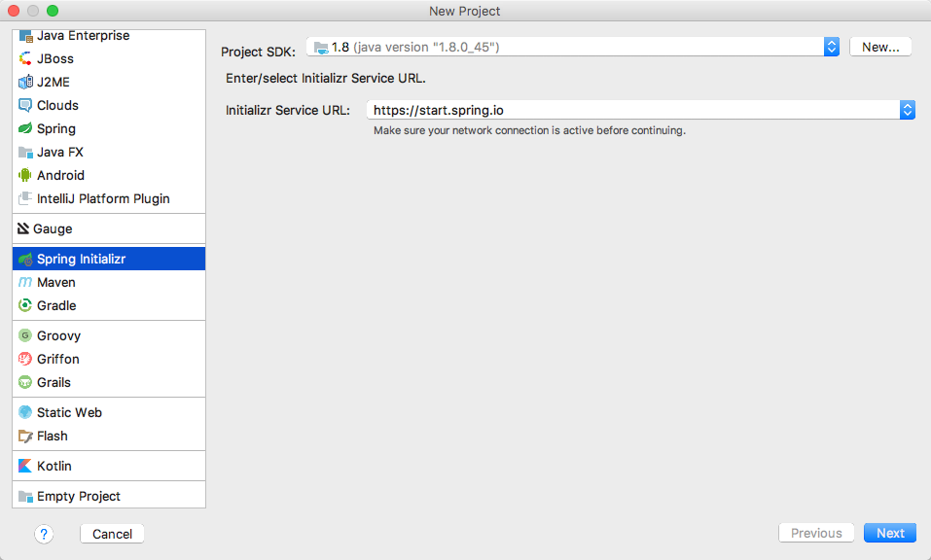The width and height of the screenshot is (931, 560).
Task: Select the JBoss label in list
Action: 55,58
